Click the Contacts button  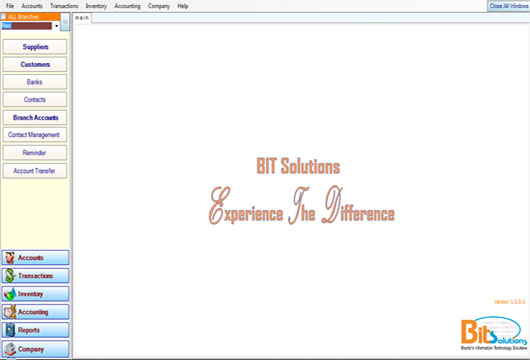coord(35,100)
